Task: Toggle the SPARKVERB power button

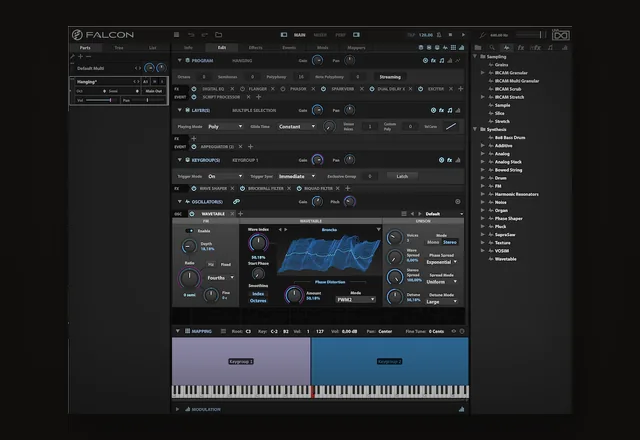Action: point(323,89)
